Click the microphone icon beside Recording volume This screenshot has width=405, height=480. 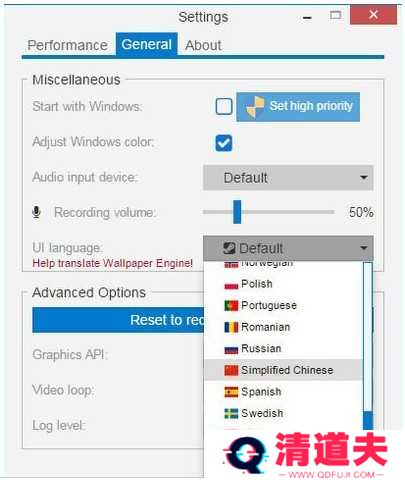tap(37, 212)
